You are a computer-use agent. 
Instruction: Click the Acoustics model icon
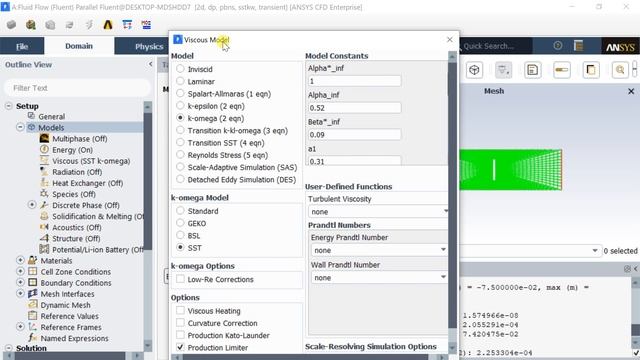44,227
